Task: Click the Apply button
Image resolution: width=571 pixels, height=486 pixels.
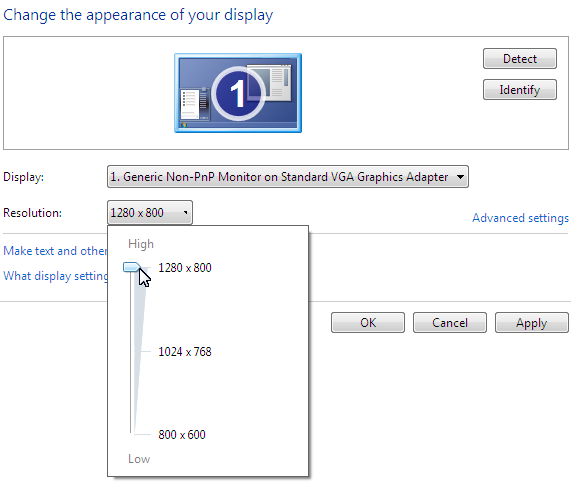Action: tap(532, 323)
